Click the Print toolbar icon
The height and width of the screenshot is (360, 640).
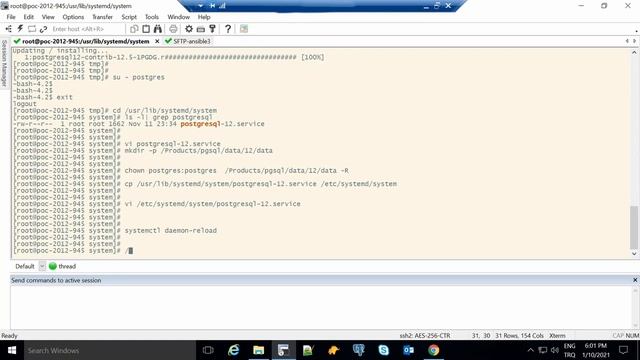click(x=173, y=29)
